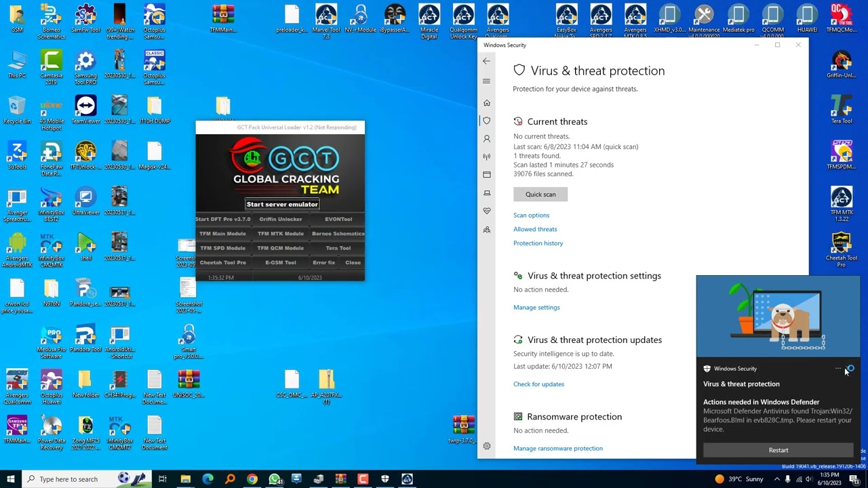The image size is (868, 488).
Task: Click Restart in the Defender notification
Action: click(778, 450)
